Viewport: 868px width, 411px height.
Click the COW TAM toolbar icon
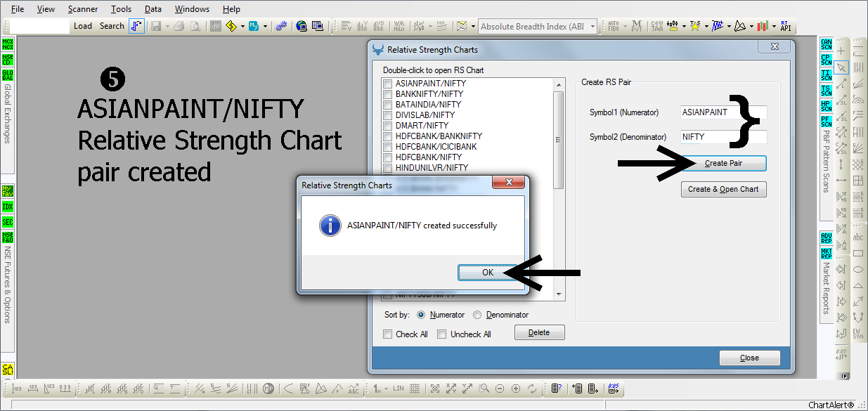tap(657, 26)
